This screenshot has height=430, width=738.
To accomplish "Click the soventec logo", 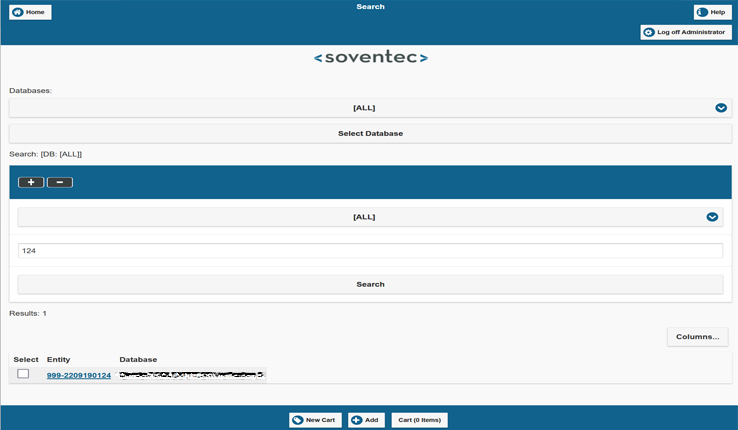I will point(370,57).
